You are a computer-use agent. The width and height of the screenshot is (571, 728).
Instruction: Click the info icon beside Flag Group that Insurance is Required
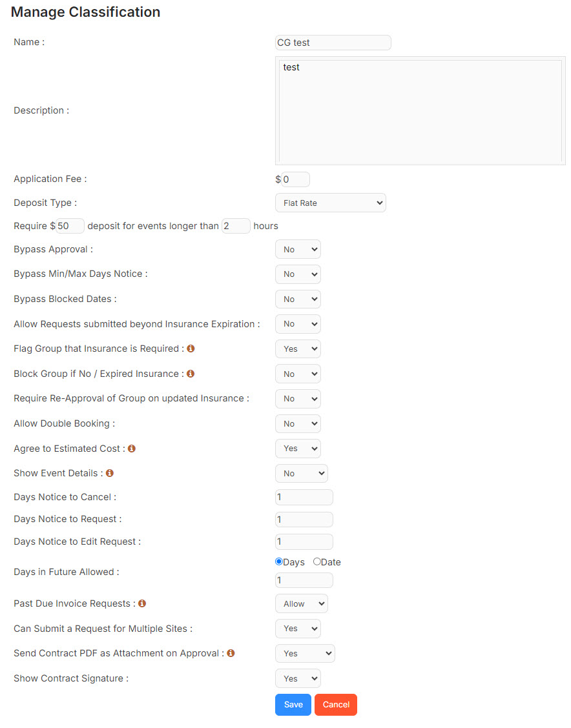tap(191, 349)
